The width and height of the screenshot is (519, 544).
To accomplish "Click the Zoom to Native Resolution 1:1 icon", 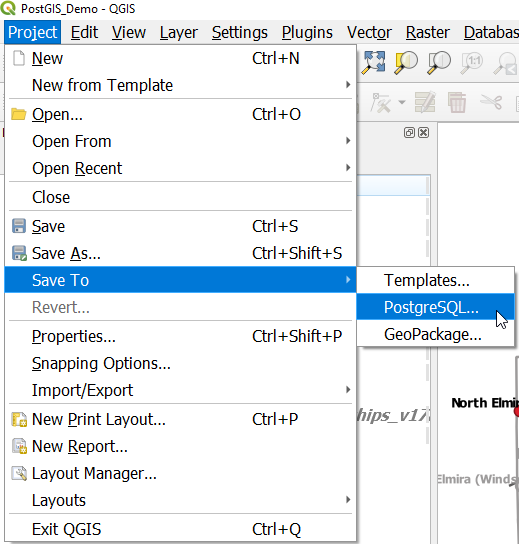I will pos(472,62).
